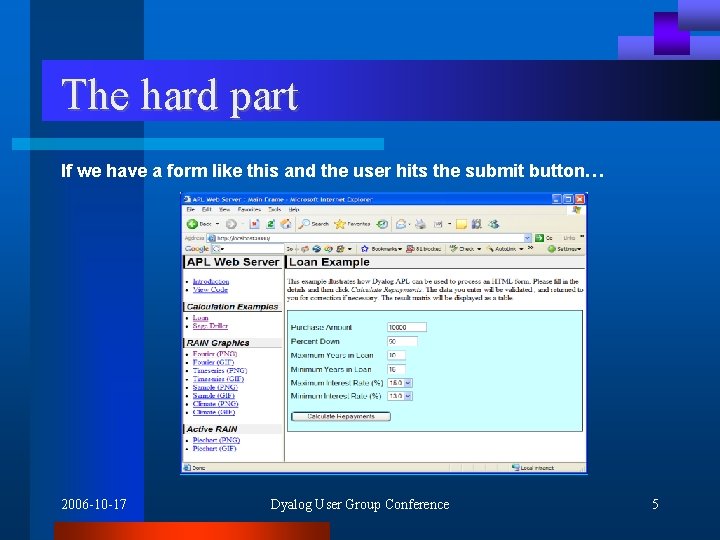Screen dimensions: 720x540
Task: Click the Percent Down input field
Action: 402,341
